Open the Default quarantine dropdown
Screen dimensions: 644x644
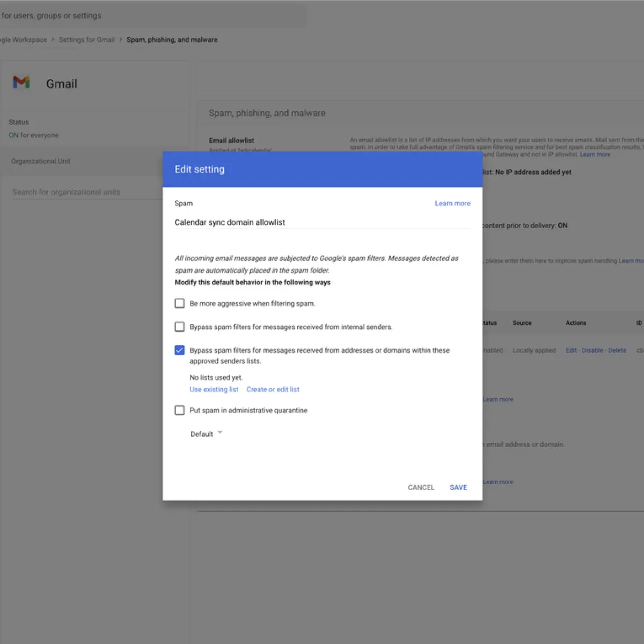(x=207, y=434)
